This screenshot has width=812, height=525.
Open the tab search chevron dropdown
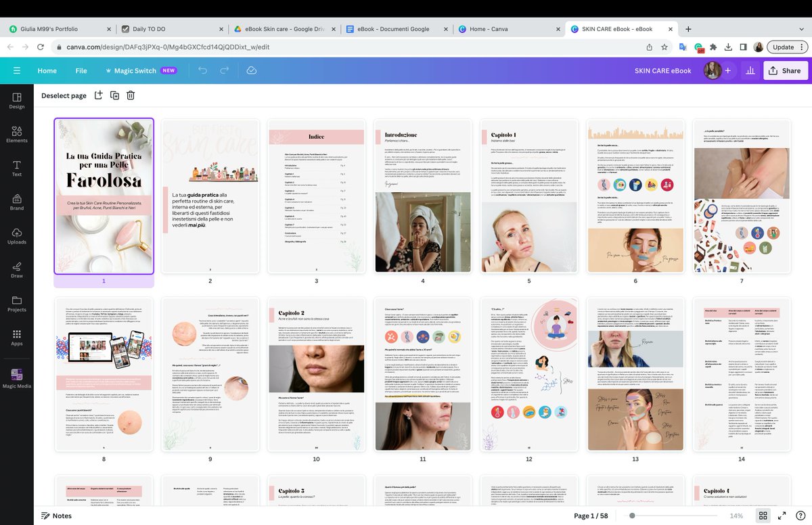pyautogui.click(x=801, y=29)
